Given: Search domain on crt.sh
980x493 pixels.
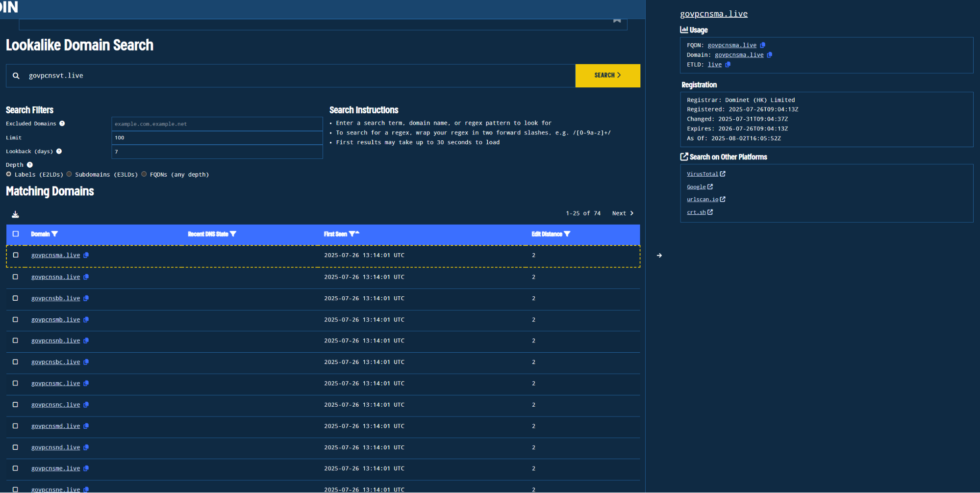Looking at the screenshot, I should (700, 212).
